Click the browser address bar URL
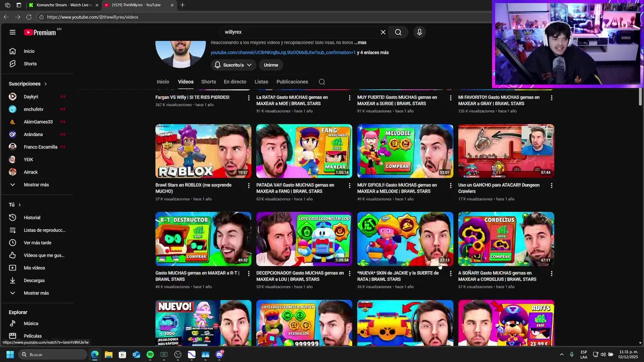Viewport: 644px width, 362px height. [x=93, y=17]
